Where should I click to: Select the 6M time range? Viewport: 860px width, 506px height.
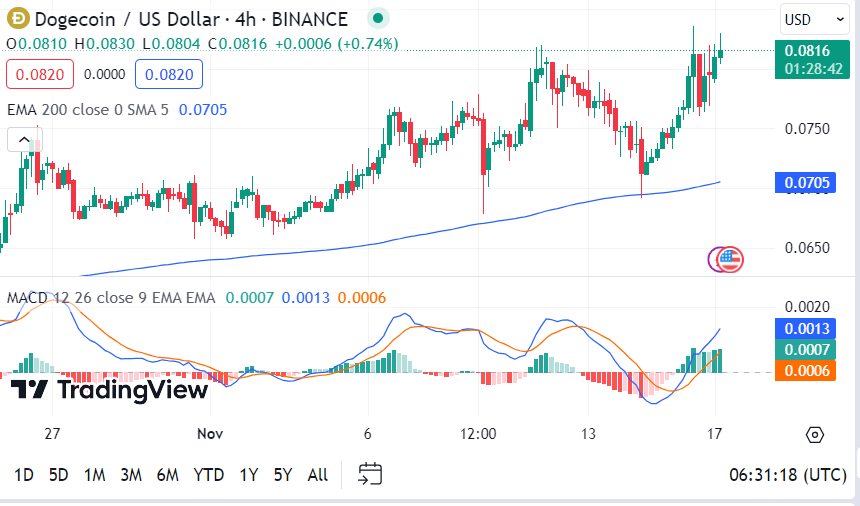tap(167, 474)
